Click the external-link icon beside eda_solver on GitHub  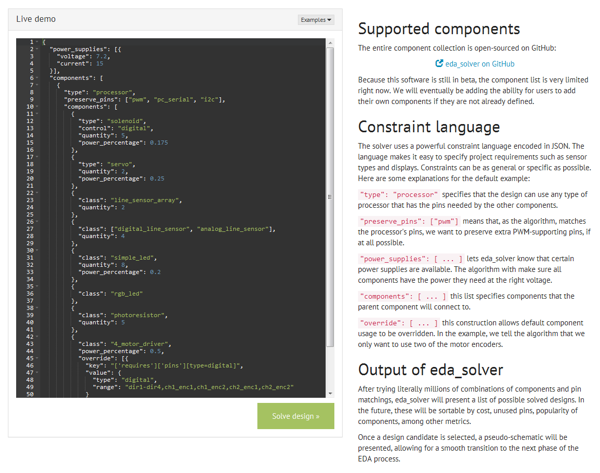point(439,64)
